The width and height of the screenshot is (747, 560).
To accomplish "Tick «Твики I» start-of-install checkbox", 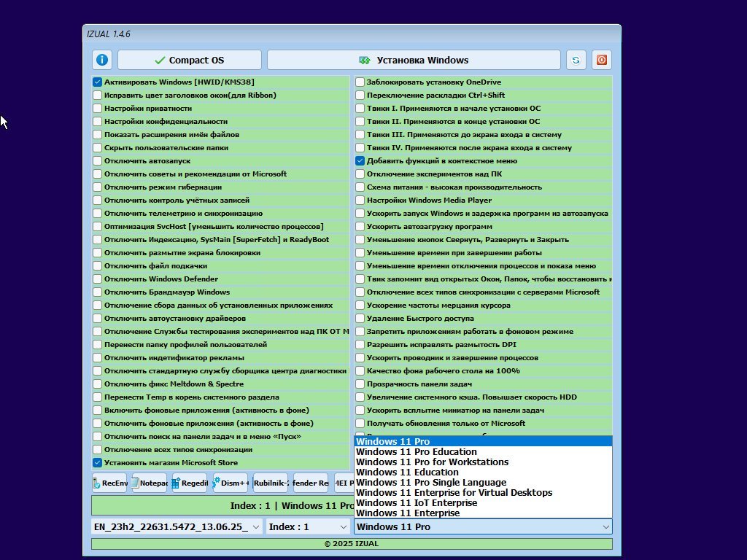I will click(x=360, y=108).
